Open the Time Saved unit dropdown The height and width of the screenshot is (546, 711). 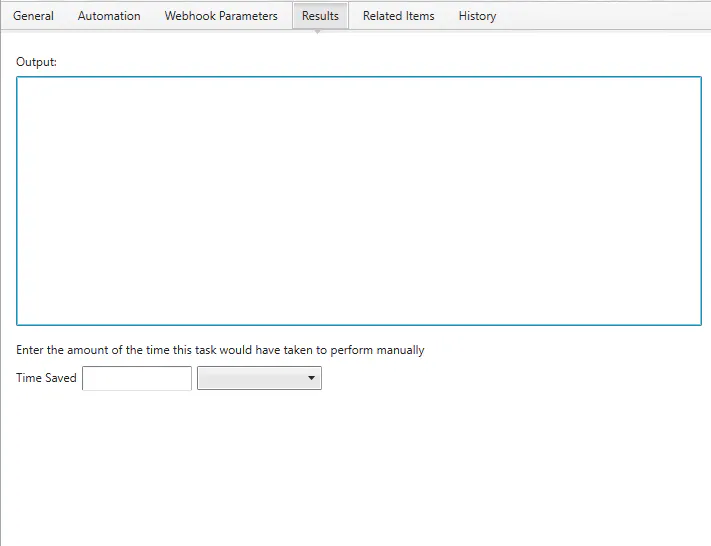pyautogui.click(x=259, y=378)
